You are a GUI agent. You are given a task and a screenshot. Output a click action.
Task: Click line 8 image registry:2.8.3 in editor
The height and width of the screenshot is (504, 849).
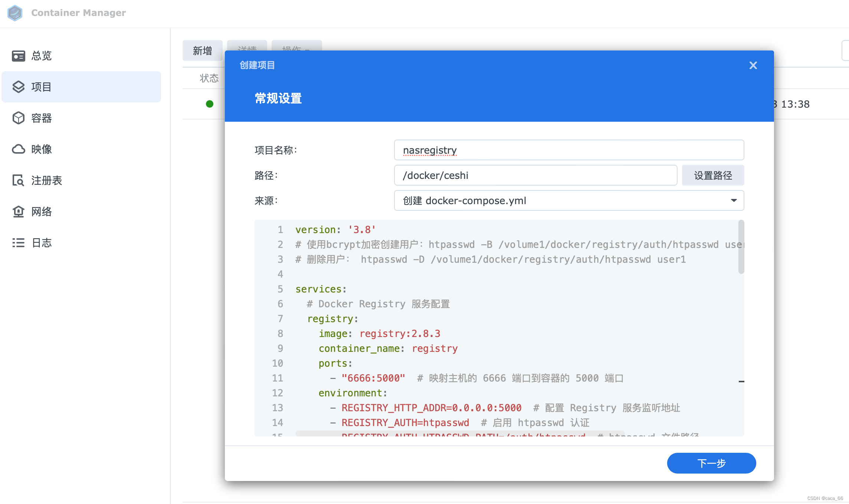379,334
